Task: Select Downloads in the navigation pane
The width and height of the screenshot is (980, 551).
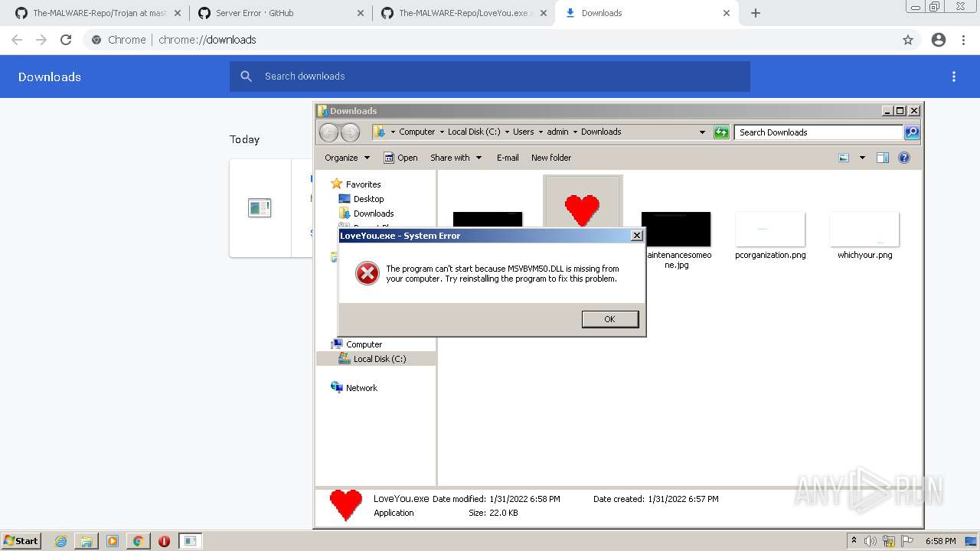Action: [x=374, y=214]
